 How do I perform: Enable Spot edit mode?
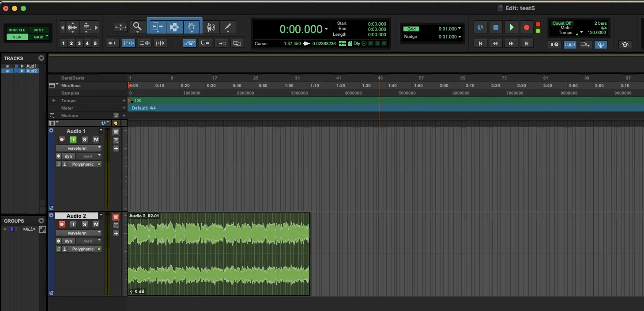[x=39, y=30]
